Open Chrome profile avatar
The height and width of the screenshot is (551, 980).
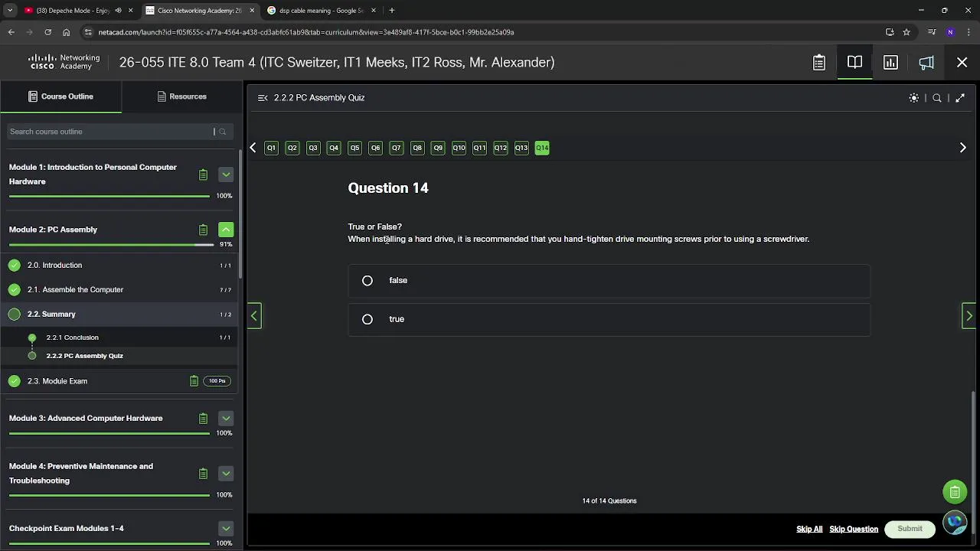pyautogui.click(x=950, y=32)
